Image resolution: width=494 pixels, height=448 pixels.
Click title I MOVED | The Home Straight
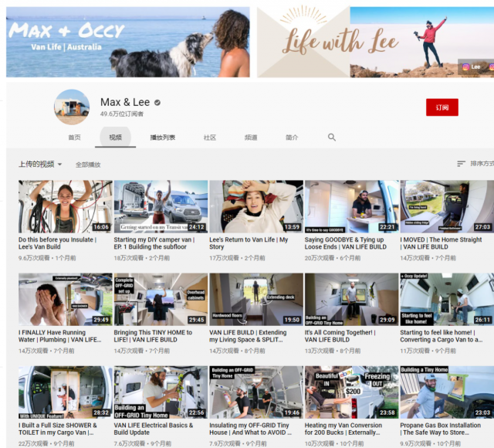point(441,243)
